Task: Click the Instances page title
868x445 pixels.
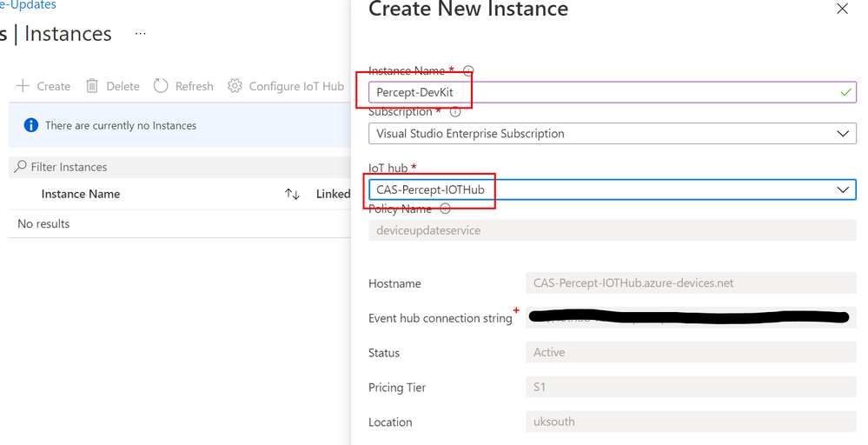Action: coord(68,34)
